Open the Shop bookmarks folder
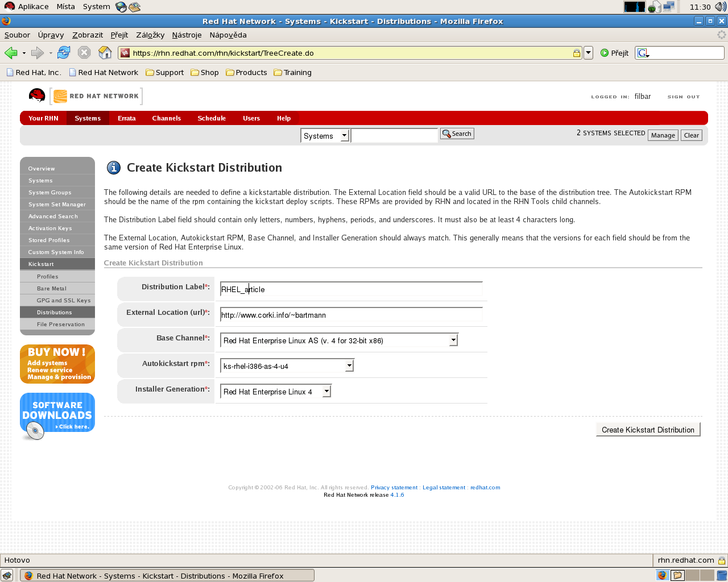728x582 pixels. (205, 72)
